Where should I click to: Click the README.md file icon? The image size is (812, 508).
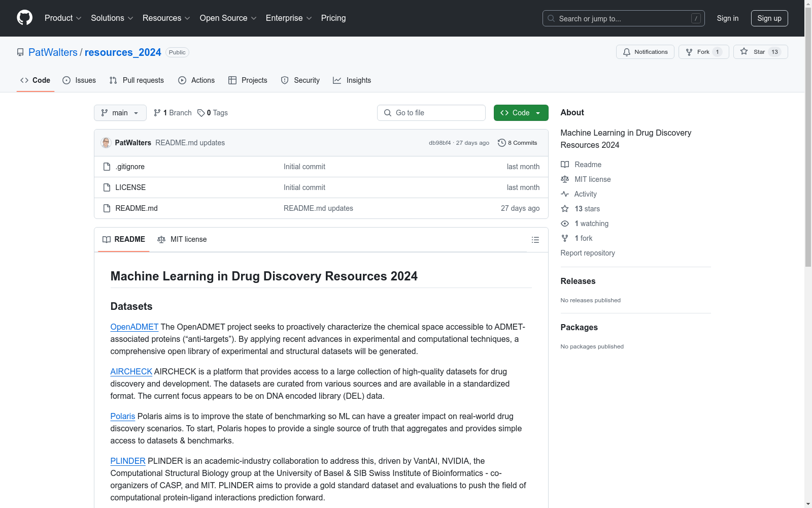[x=107, y=208]
